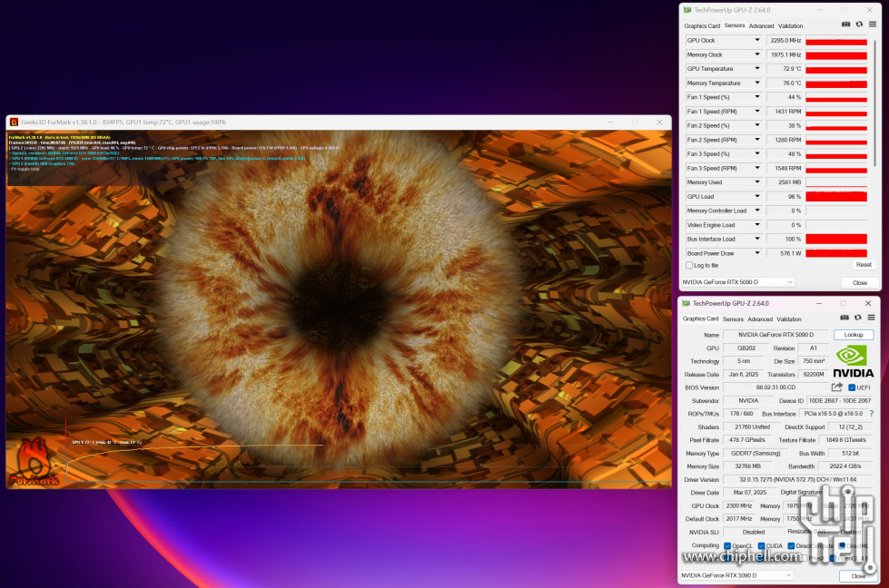Click the '2295.0 MHz' GPU clock value
Screen dimensions: 889x588
point(785,40)
